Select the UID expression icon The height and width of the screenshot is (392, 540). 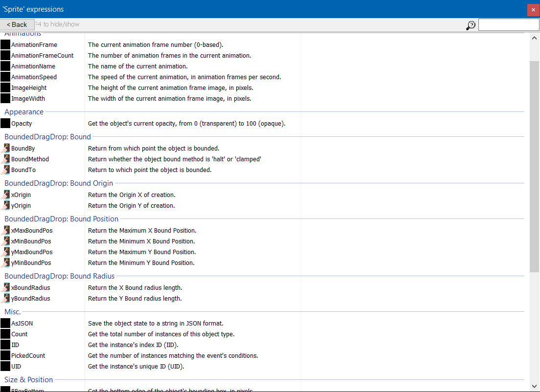tap(5, 366)
